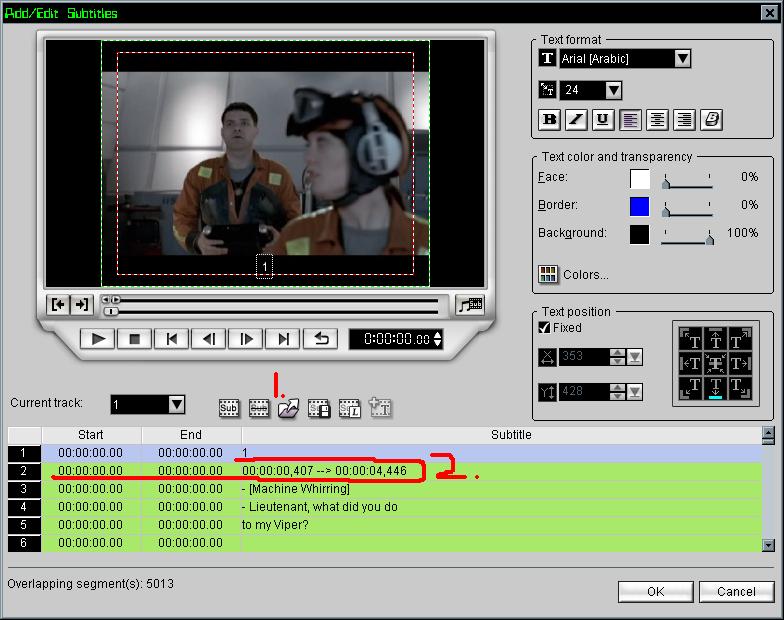Open the Arial font dropdown
Image resolution: width=784 pixels, height=620 pixels.
(x=682, y=58)
